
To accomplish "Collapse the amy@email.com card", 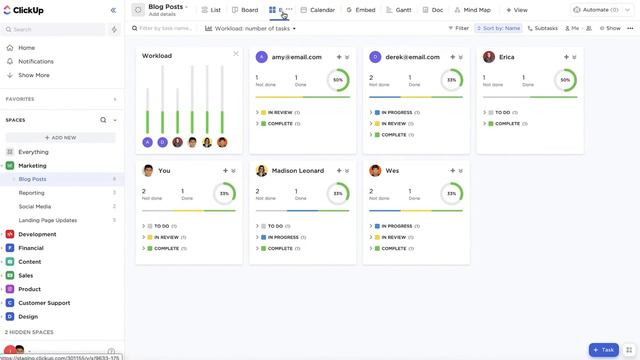I will [x=347, y=58].
